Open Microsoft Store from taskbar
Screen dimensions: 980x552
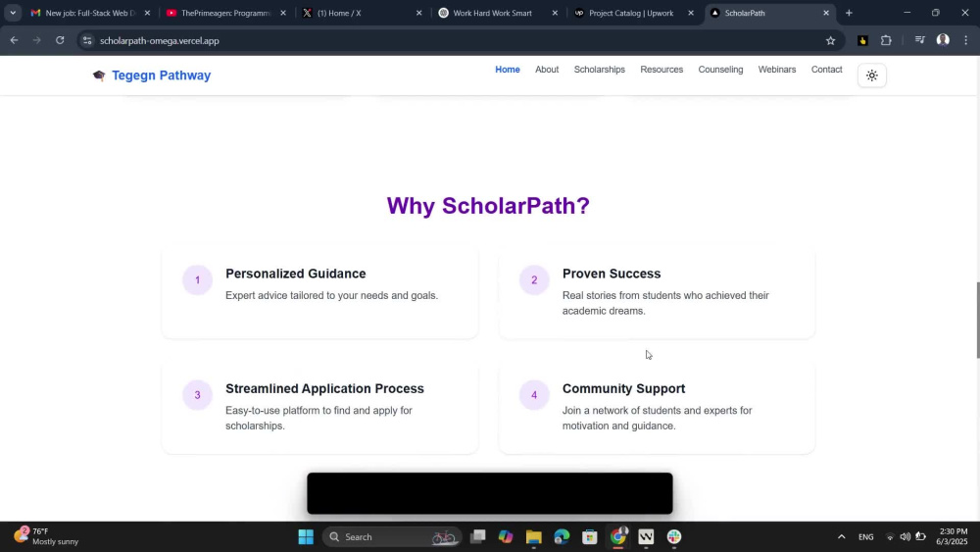[x=589, y=537]
